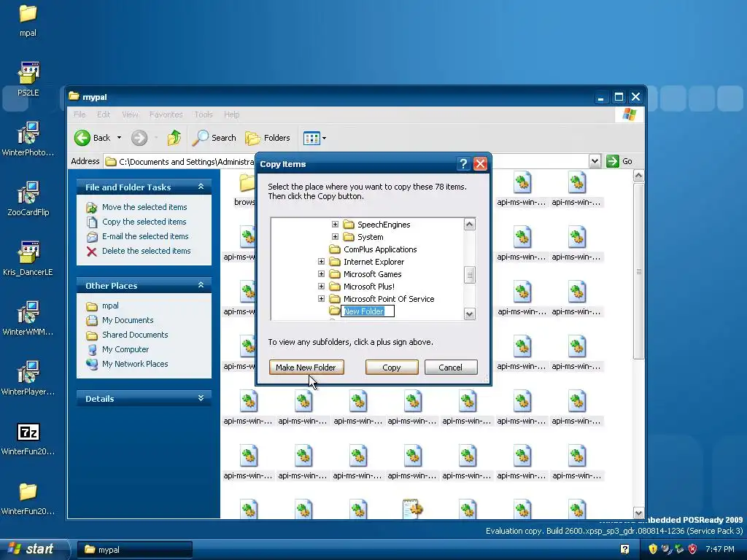The image size is (747, 560).
Task: Click the Up folder toolbar icon
Action: click(174, 138)
